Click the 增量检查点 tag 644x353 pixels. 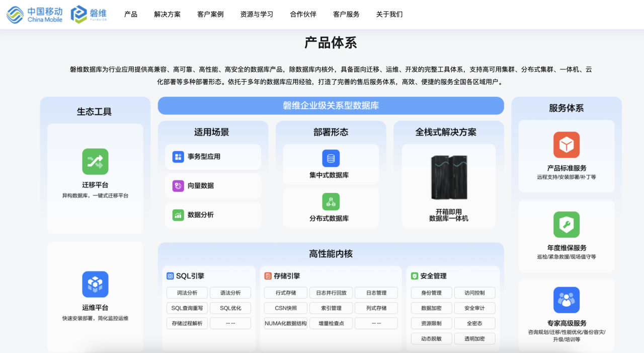tap(331, 323)
